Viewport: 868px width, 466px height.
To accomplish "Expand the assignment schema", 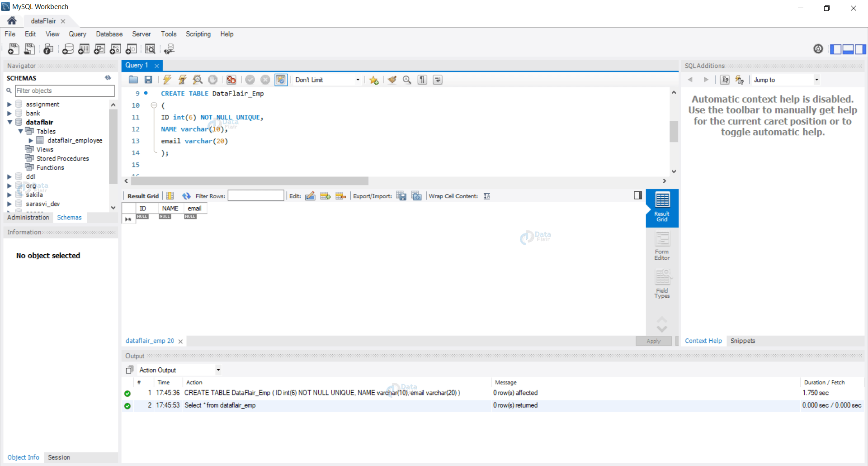I will point(9,105).
